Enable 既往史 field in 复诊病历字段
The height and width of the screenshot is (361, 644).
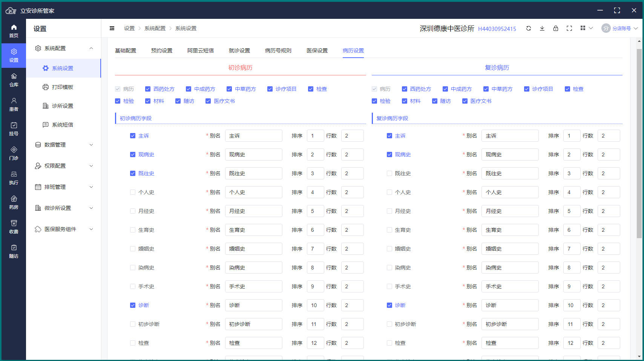[389, 173]
